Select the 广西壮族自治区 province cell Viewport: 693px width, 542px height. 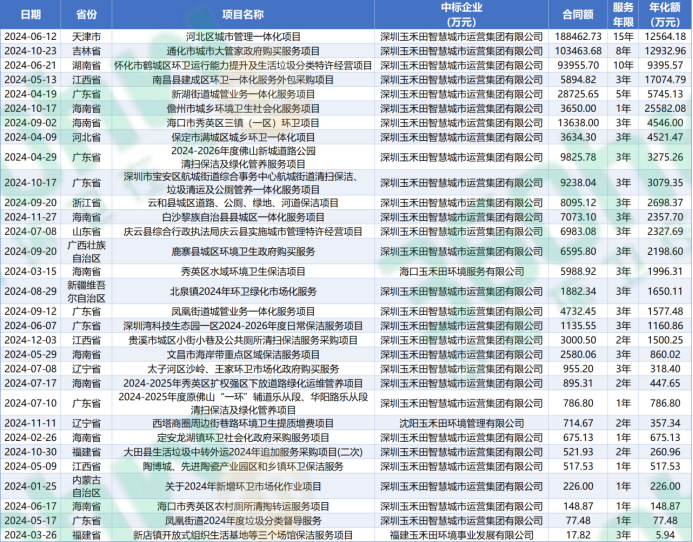86,252
